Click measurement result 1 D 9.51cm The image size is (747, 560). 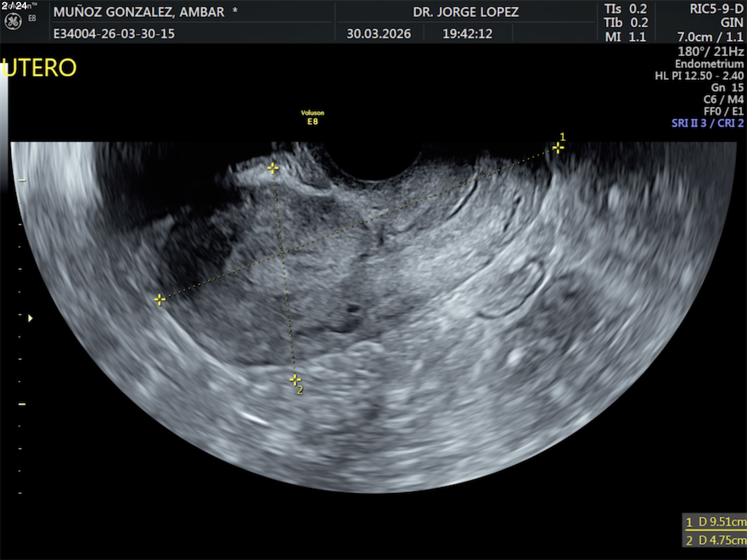pos(715,522)
